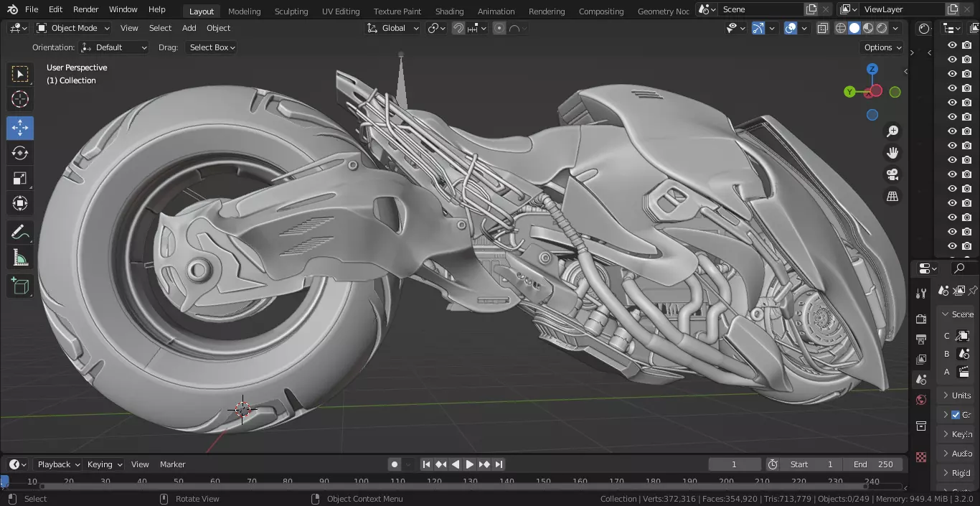Open Drag Select Box dropdown
Image resolution: width=980 pixels, height=506 pixels.
tap(211, 47)
